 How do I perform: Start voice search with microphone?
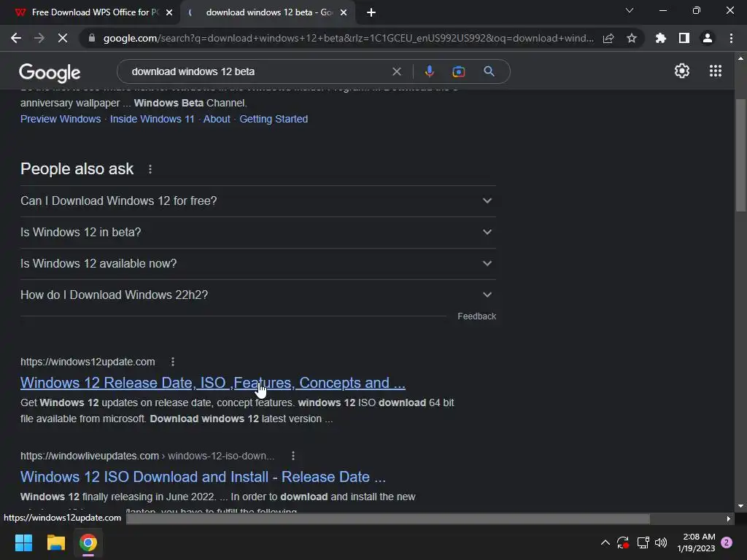pos(429,71)
